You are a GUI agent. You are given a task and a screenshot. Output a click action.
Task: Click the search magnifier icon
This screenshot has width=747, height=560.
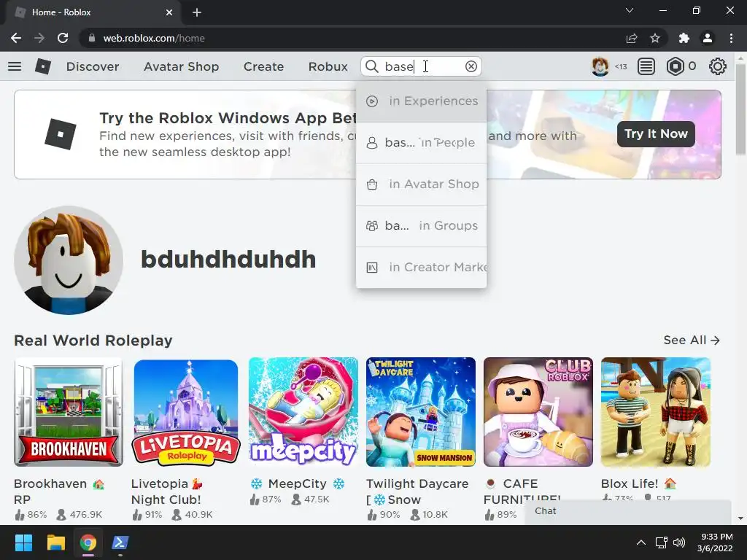tap(372, 66)
